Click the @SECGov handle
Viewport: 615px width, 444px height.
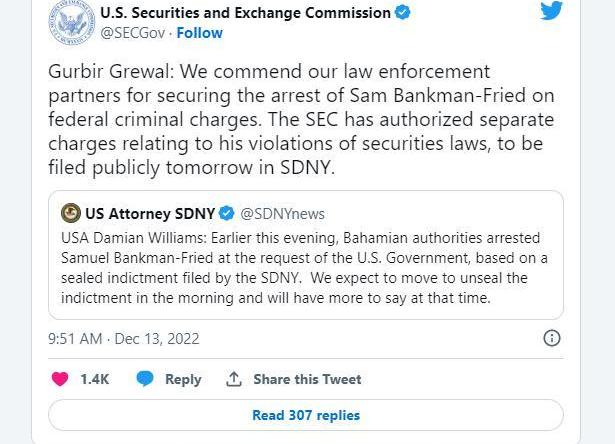click(x=132, y=33)
